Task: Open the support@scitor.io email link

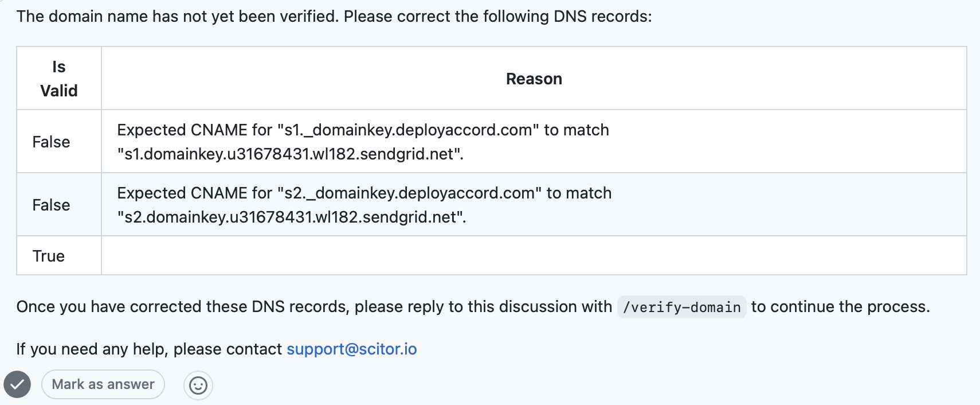Action: tap(351, 349)
